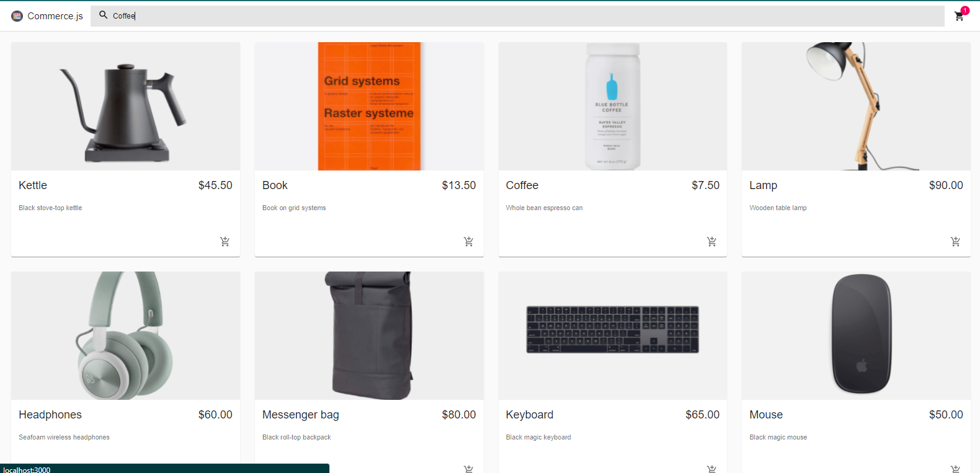This screenshot has width=980, height=473.
Task: Open the shopping cart with badge
Action: (x=960, y=16)
